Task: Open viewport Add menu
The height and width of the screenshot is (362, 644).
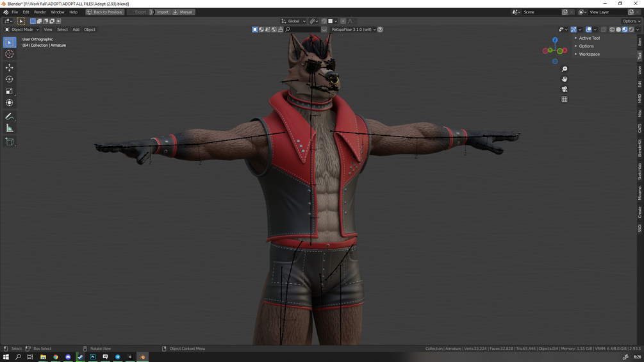Action: [76, 29]
